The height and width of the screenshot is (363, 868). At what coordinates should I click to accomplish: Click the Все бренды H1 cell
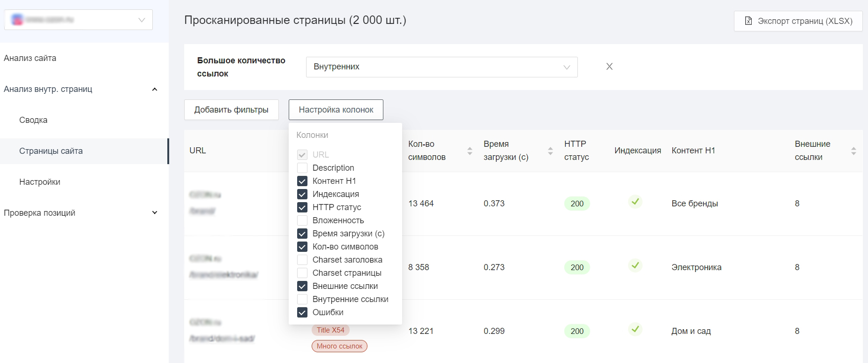coord(695,204)
